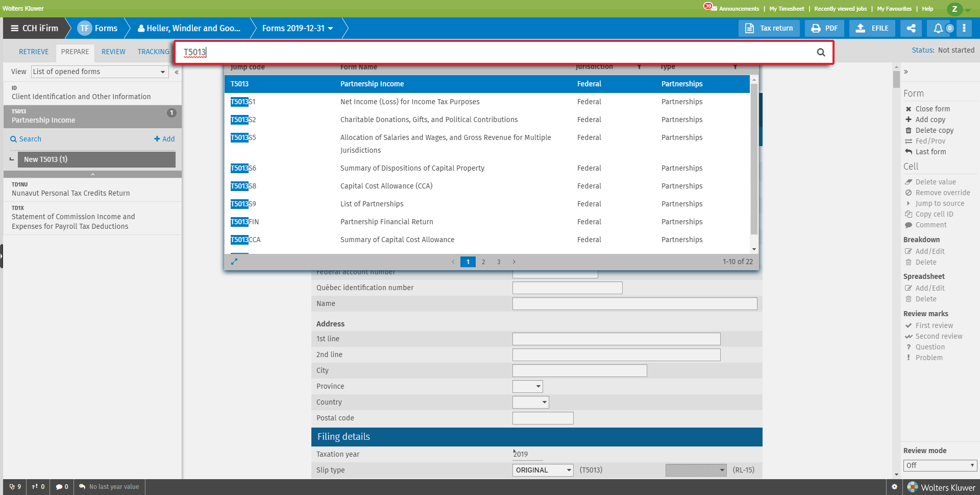Viewport: 980px width, 495px height.
Task: Switch to the RETRIEVE tab
Action: coord(34,52)
